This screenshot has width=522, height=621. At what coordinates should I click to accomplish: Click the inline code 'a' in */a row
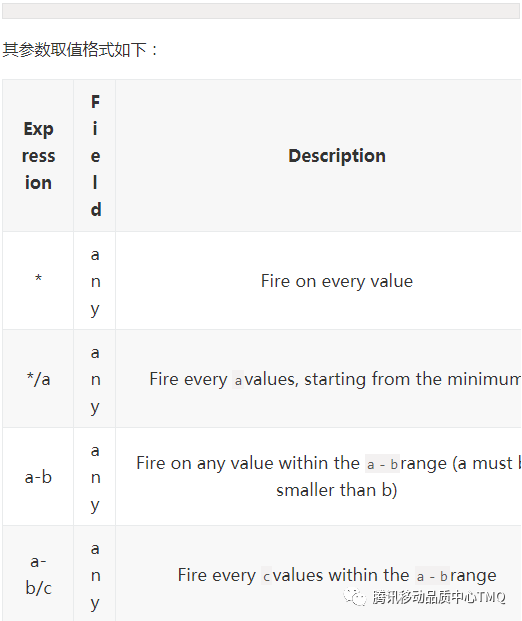tap(238, 380)
